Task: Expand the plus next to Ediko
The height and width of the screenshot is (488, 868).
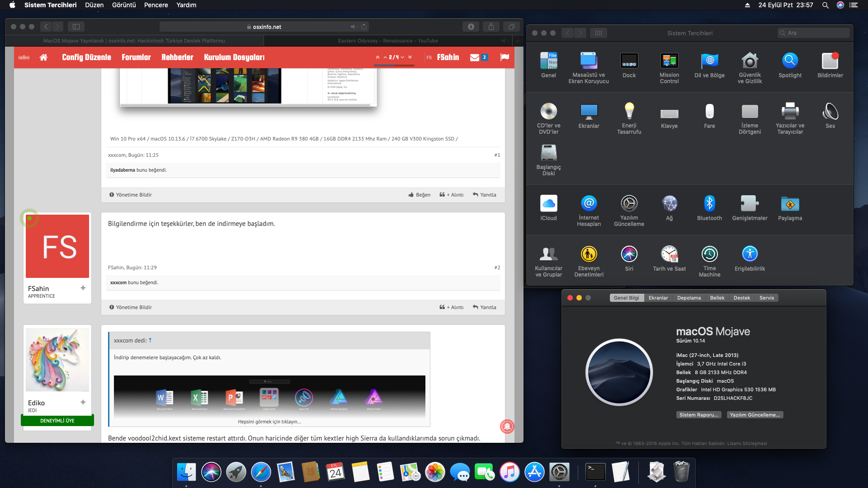Action: (83, 402)
